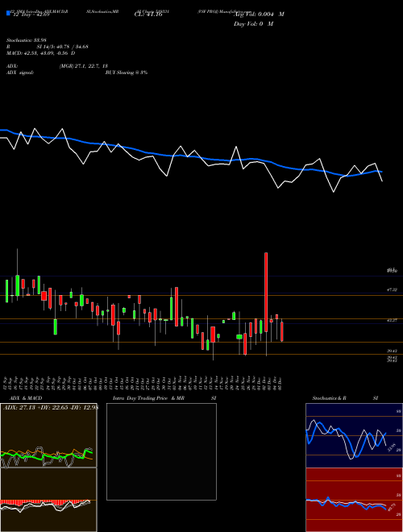Click the 47.32 price axis label
This screenshot has height=532, width=403.
click(x=392, y=289)
